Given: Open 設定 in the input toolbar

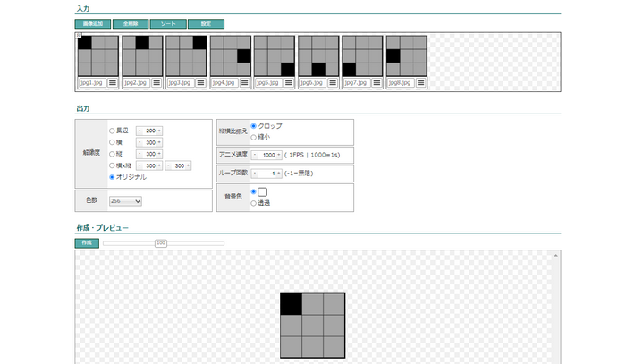Looking at the screenshot, I should click(206, 24).
